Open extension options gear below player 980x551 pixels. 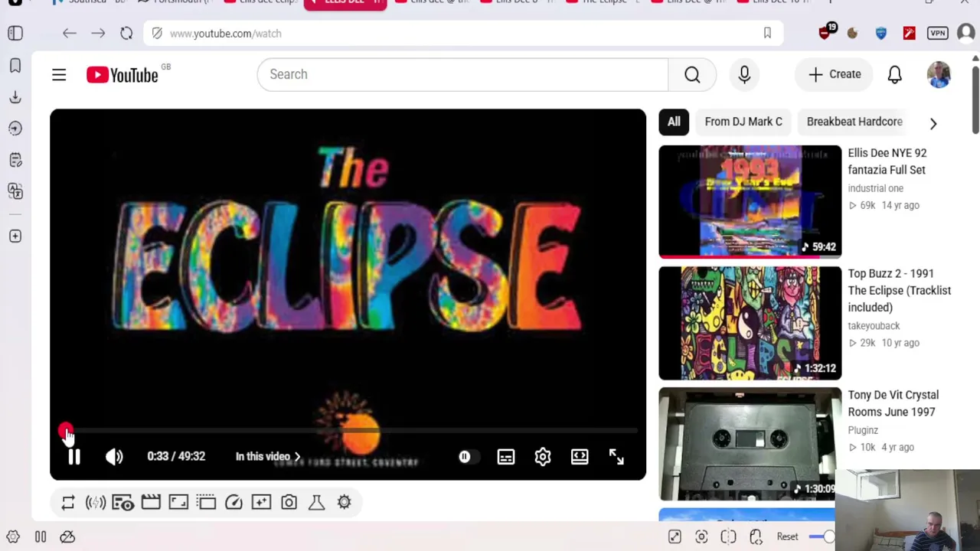click(x=344, y=502)
